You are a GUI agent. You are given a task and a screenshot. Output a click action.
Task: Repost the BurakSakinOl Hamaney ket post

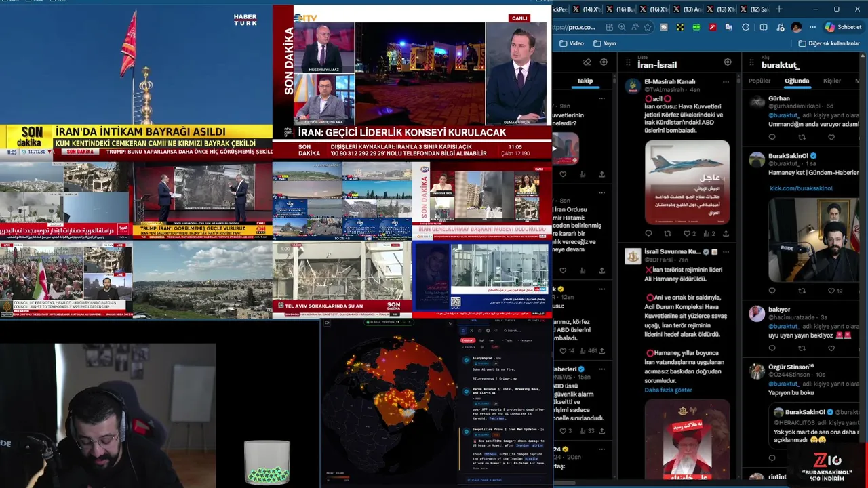[802, 291]
